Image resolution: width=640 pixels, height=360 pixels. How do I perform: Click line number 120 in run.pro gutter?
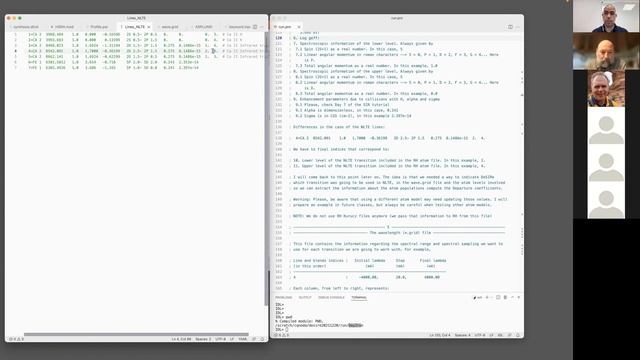tap(279, 38)
